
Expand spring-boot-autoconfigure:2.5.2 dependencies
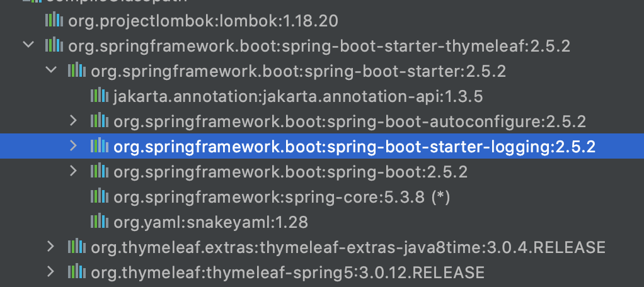click(x=74, y=121)
